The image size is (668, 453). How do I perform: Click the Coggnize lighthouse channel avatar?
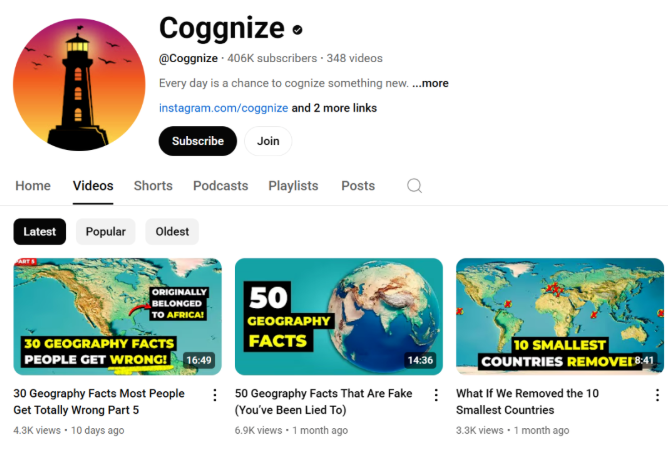point(79,84)
